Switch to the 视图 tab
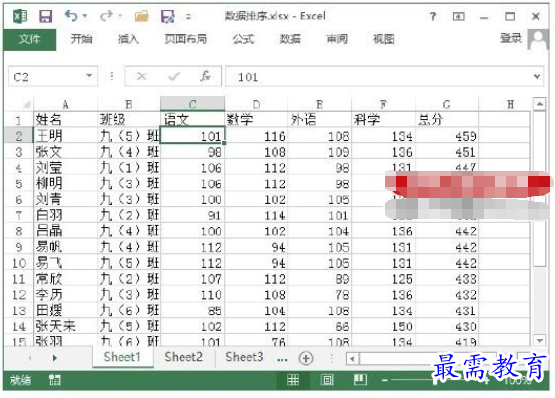555x398 pixels. (x=384, y=39)
